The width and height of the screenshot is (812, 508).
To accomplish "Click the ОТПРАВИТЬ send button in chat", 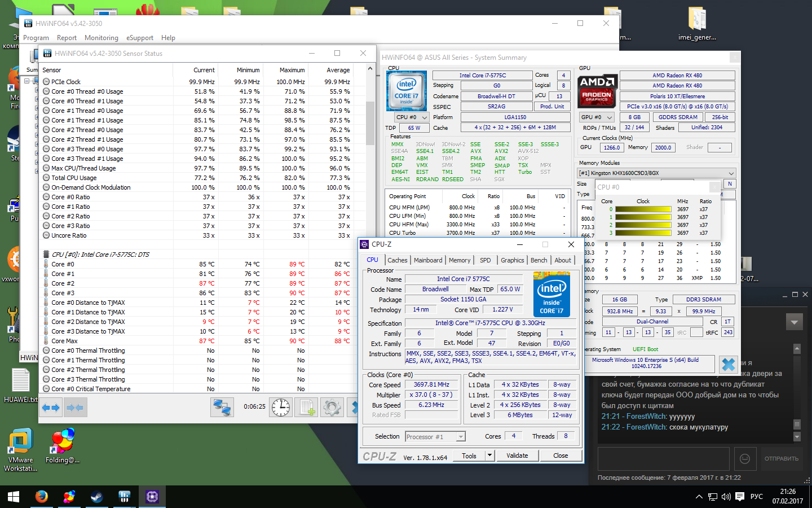I will 782,458.
